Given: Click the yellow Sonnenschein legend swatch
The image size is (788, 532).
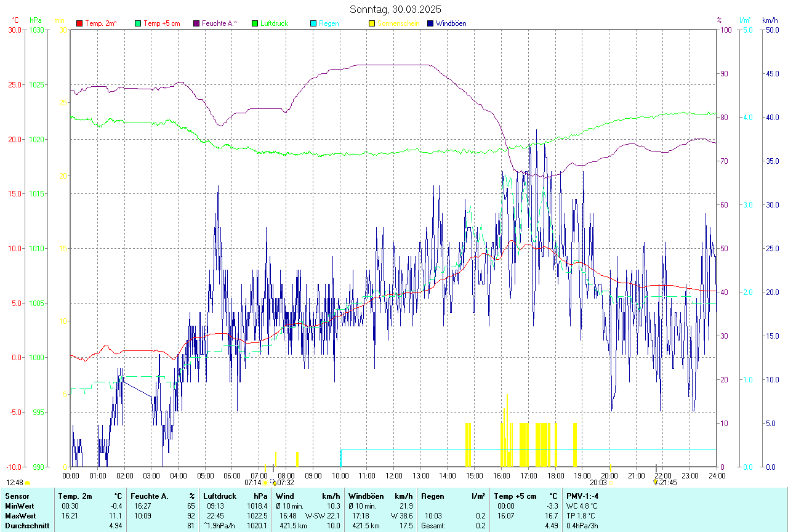Looking at the screenshot, I should pyautogui.click(x=372, y=23).
